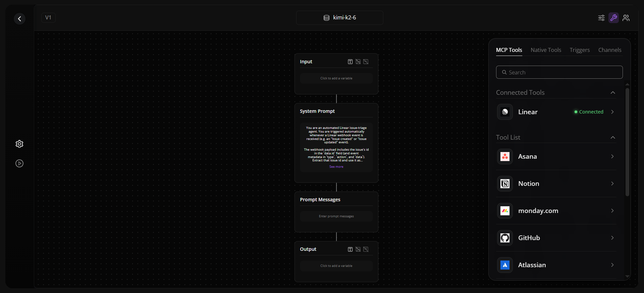Click the System Prompt node title

coord(317,111)
